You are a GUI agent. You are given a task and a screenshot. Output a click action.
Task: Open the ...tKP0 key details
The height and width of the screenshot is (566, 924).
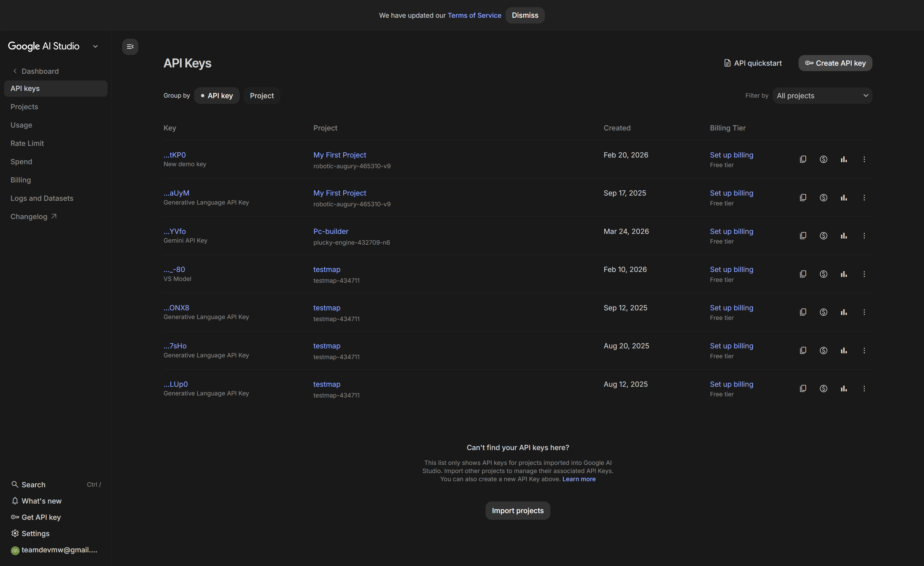[175, 155]
